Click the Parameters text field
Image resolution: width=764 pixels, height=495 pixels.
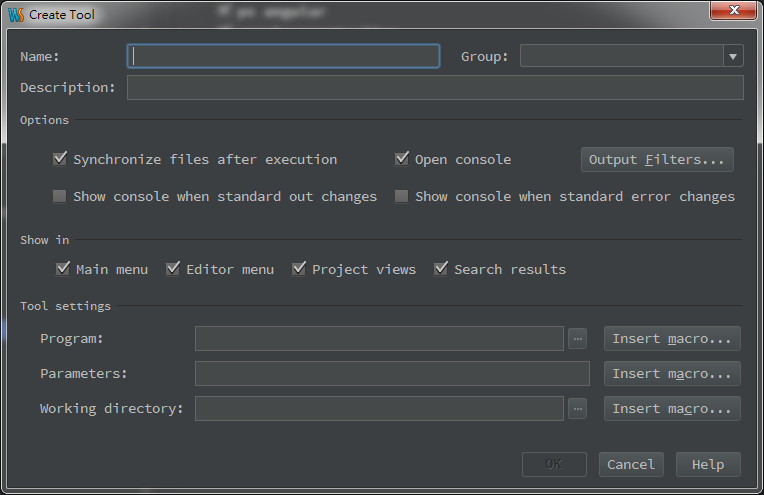392,374
